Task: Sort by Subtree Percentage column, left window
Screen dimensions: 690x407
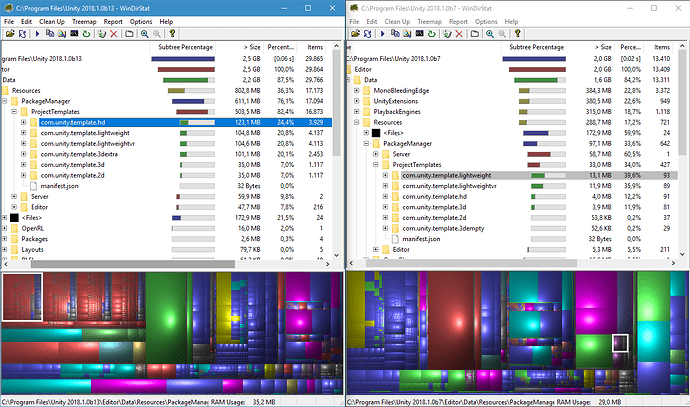Action: [184, 47]
